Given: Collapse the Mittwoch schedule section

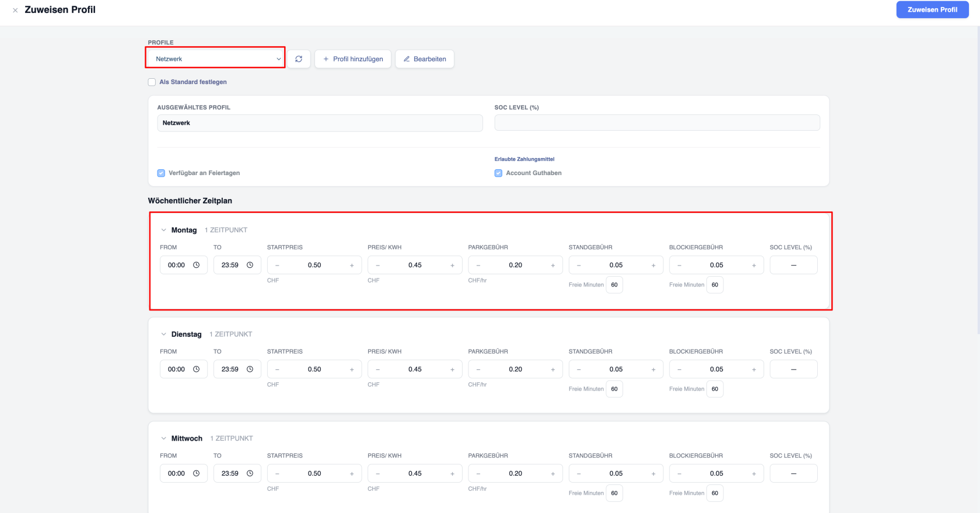Looking at the screenshot, I should coord(164,438).
